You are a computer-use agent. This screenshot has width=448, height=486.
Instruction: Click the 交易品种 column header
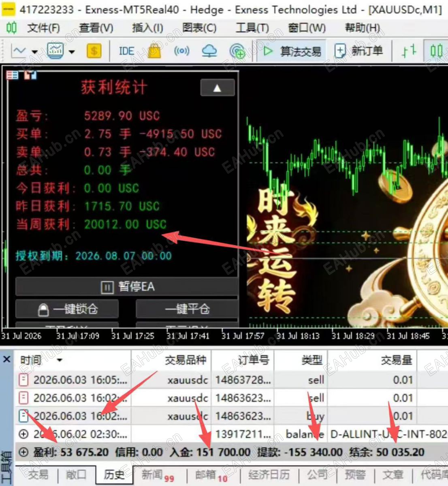coord(186,360)
